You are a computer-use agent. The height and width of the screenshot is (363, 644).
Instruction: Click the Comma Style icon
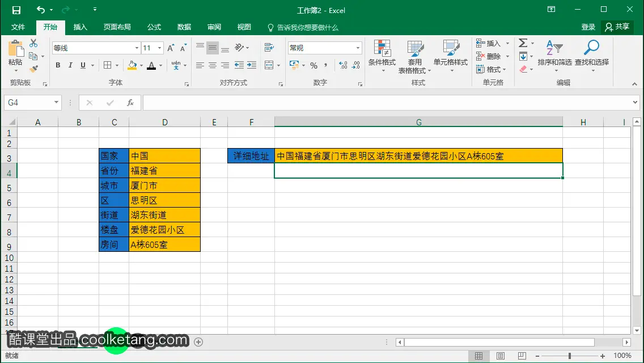click(326, 65)
